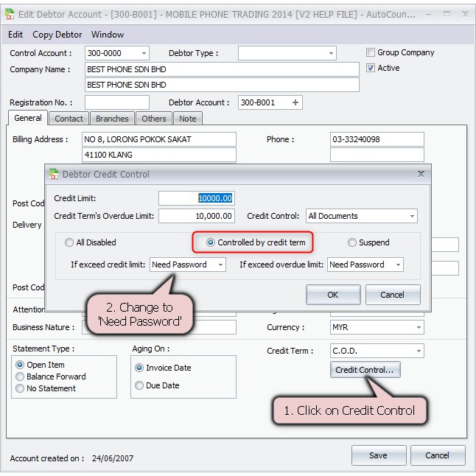Uncheck the Active checkbox

coord(371,68)
